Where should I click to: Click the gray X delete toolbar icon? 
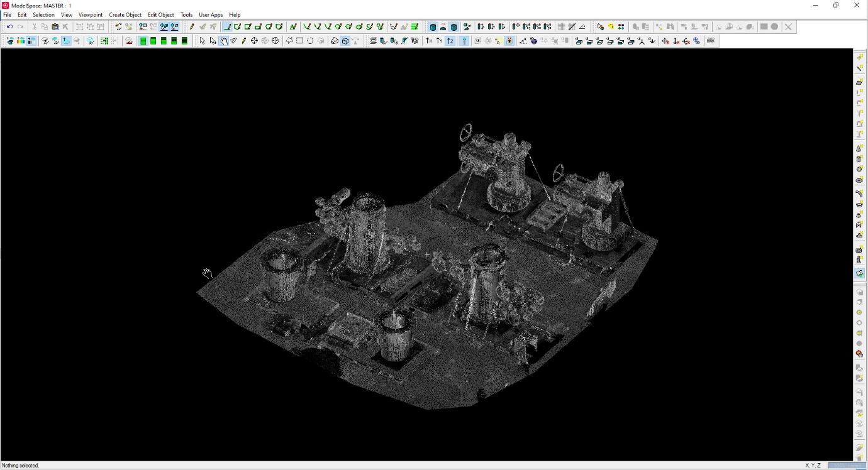point(788,27)
